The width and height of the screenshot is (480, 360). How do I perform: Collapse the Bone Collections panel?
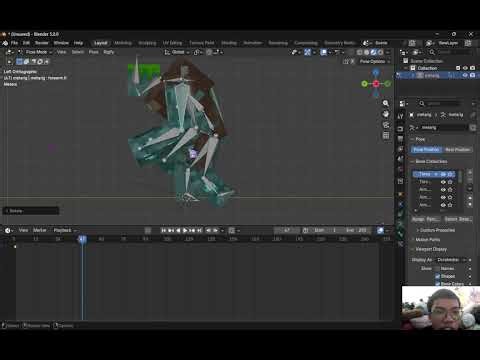431,161
